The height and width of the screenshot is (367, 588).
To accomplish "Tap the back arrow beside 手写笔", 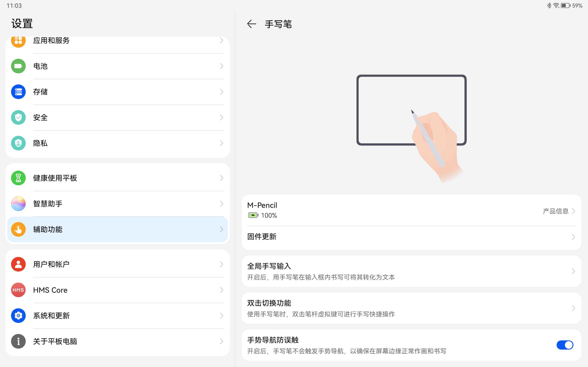I will point(252,24).
